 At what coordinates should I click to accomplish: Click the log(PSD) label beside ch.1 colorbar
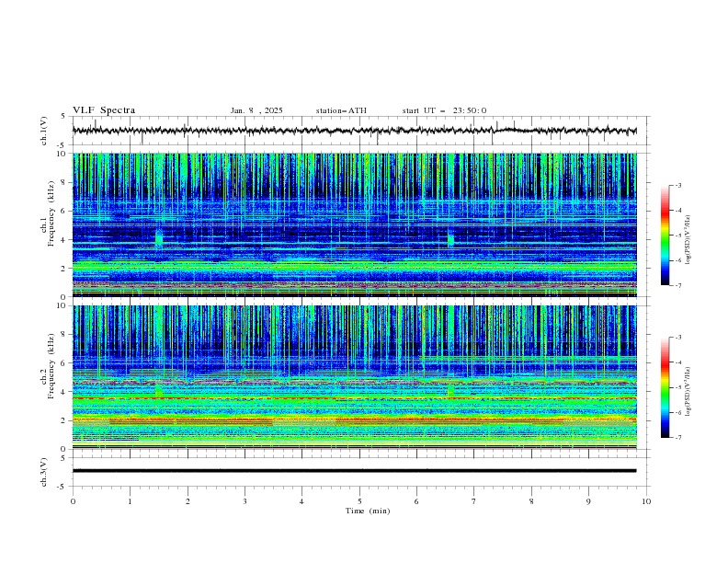pyautogui.click(x=688, y=240)
